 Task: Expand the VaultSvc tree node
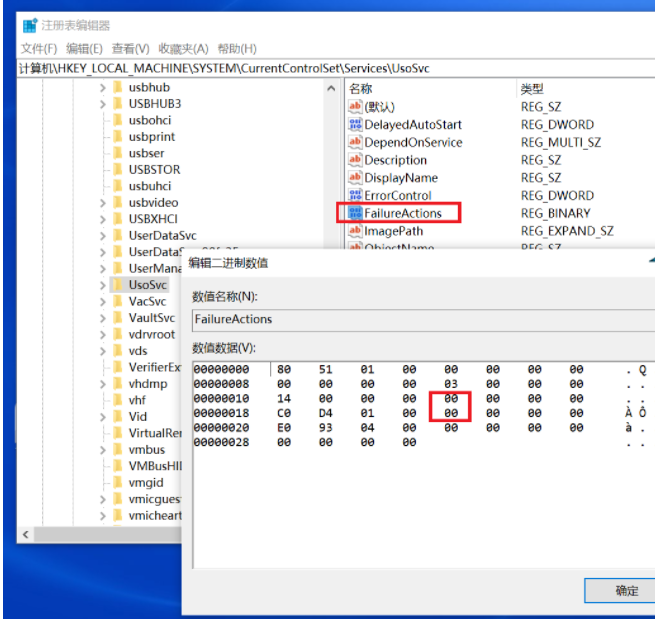pyautogui.click(x=102, y=318)
